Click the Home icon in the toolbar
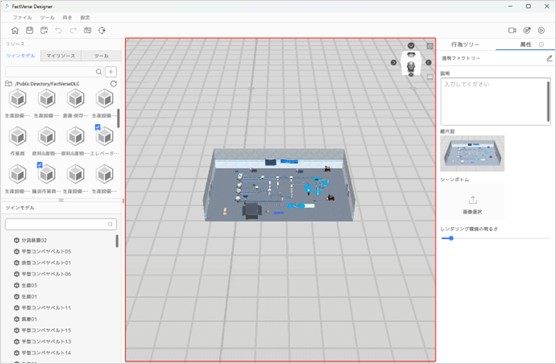This screenshot has width=556, height=364. pyautogui.click(x=15, y=30)
